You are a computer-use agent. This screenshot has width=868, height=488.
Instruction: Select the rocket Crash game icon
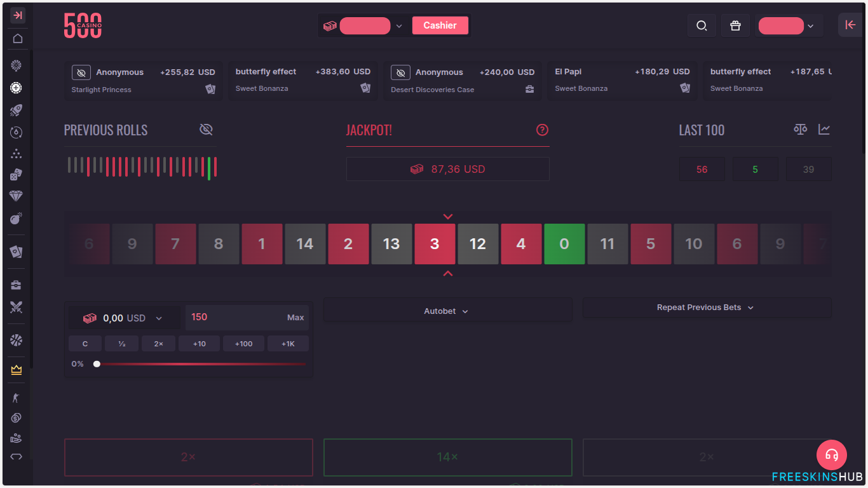coord(16,110)
